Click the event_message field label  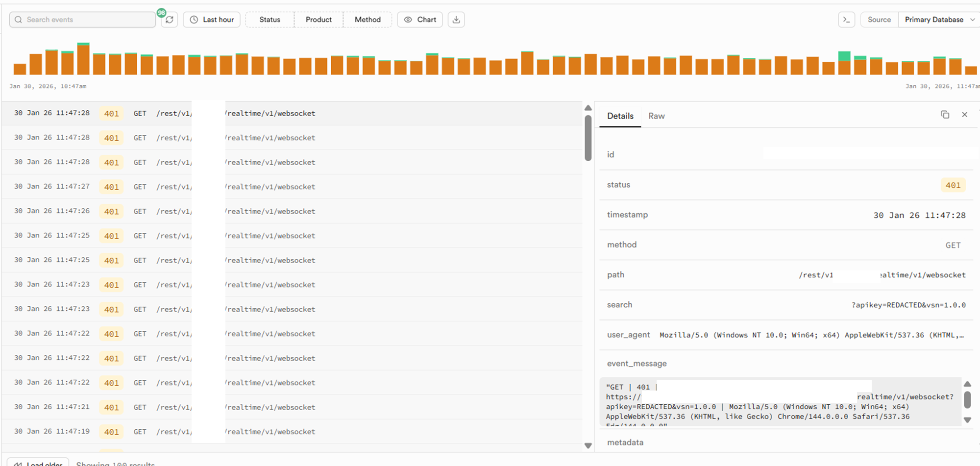[x=637, y=364]
